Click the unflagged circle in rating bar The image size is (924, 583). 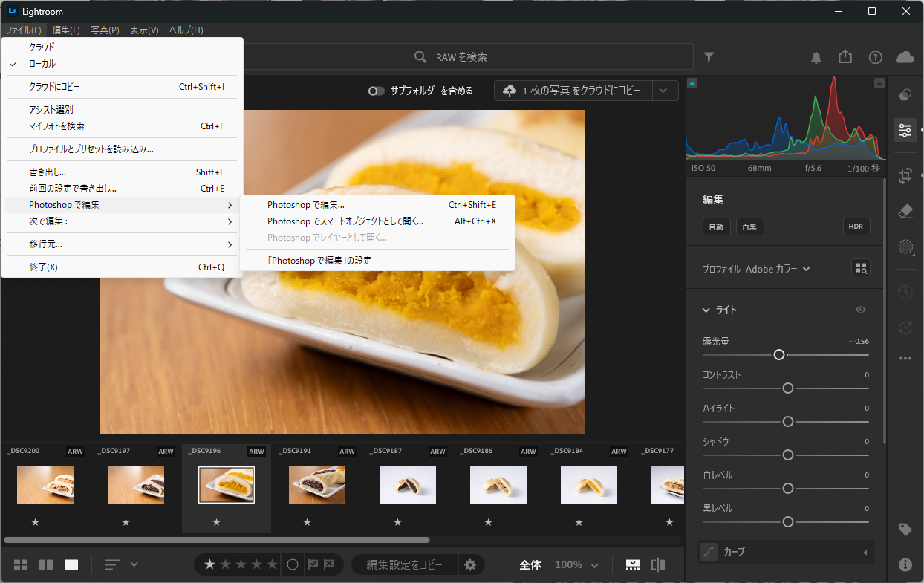point(293,564)
